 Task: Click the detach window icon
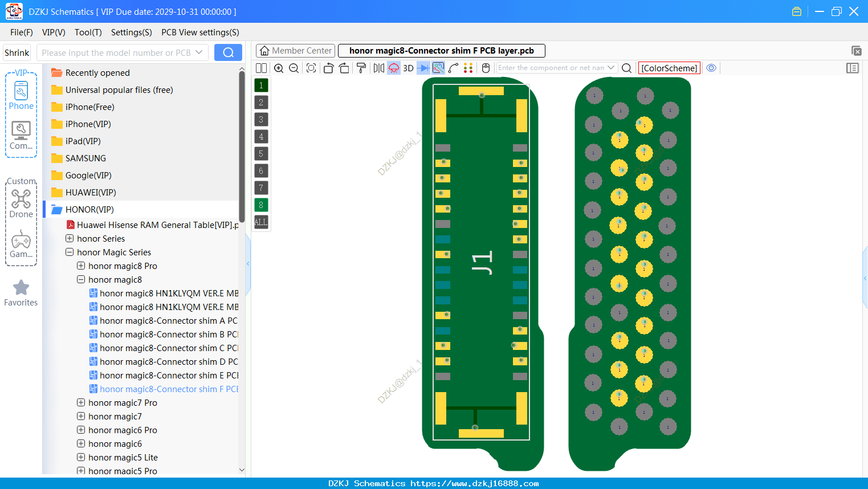click(856, 51)
